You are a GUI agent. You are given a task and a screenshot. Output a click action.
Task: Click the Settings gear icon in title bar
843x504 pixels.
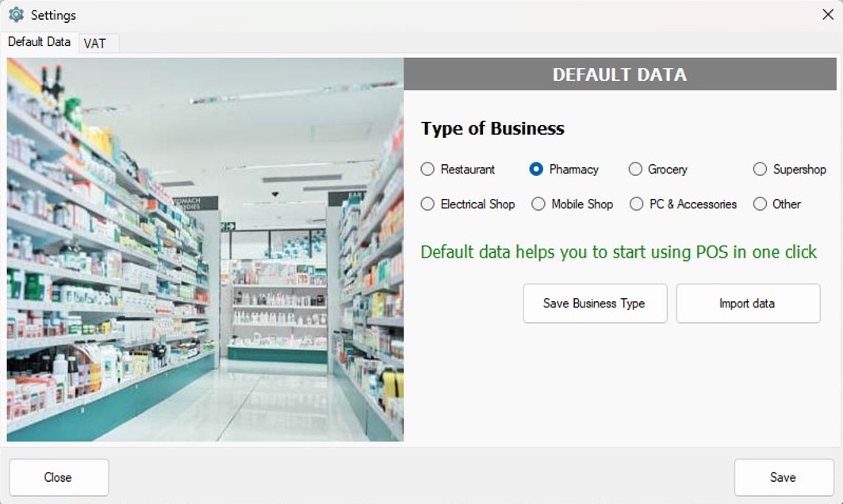16,14
